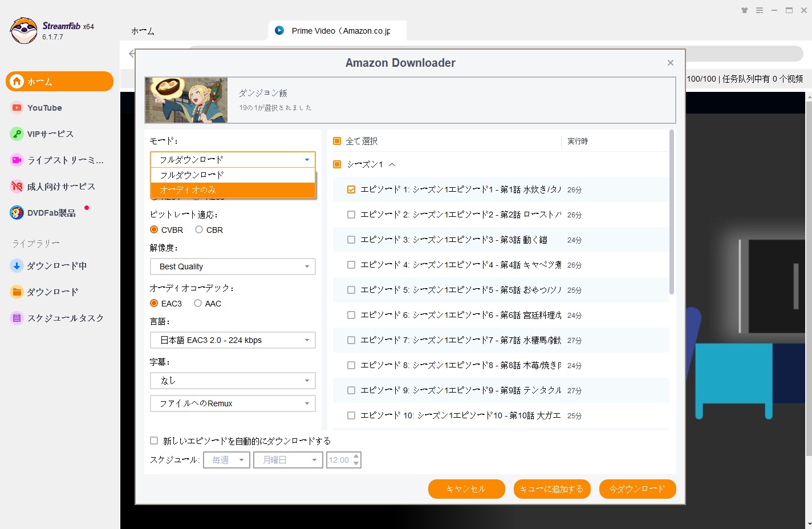Screen dimensions: 812x529
Task: Click the YouTube icon in the sidebar
Action: pyautogui.click(x=17, y=107)
